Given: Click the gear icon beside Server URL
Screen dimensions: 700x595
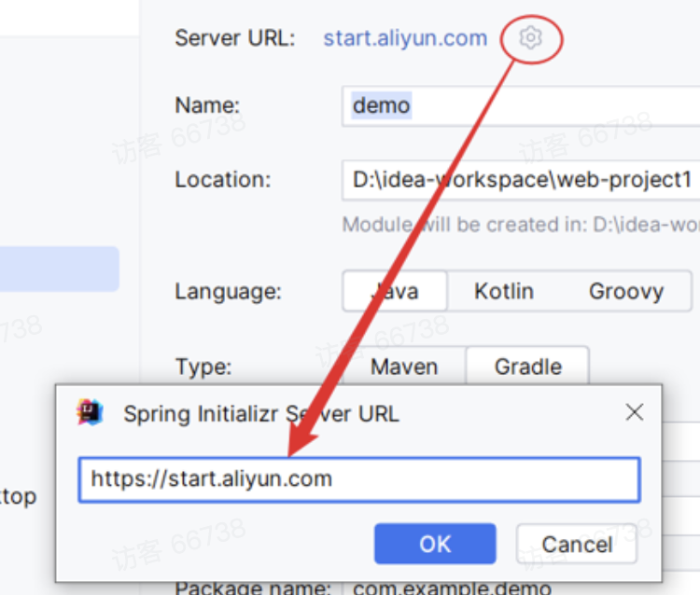Looking at the screenshot, I should pyautogui.click(x=531, y=38).
